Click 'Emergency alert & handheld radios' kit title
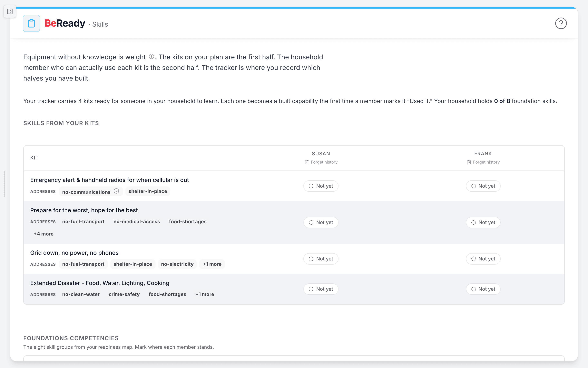The image size is (588, 368). [110, 180]
